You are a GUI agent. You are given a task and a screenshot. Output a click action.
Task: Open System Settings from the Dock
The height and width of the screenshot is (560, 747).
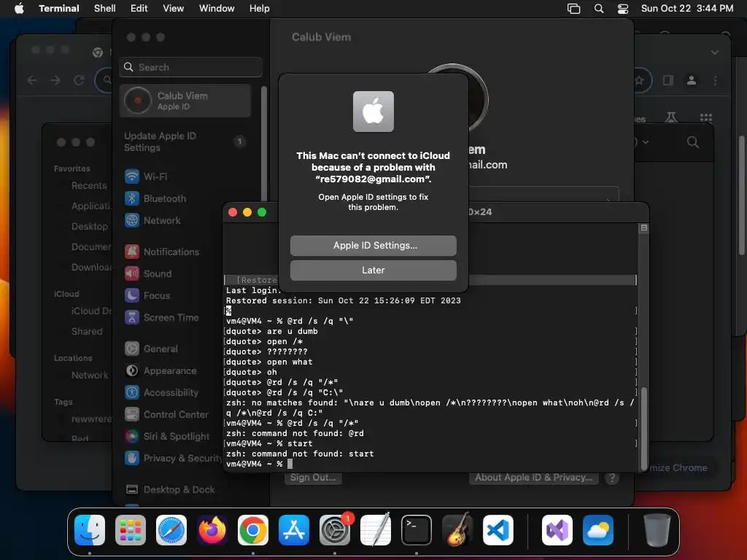(334, 530)
